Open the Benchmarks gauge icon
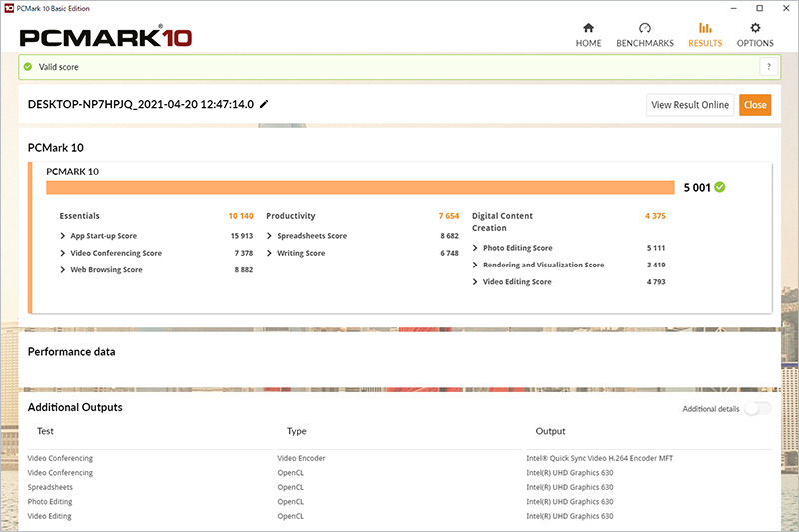Image resolution: width=799 pixels, height=532 pixels. [645, 28]
